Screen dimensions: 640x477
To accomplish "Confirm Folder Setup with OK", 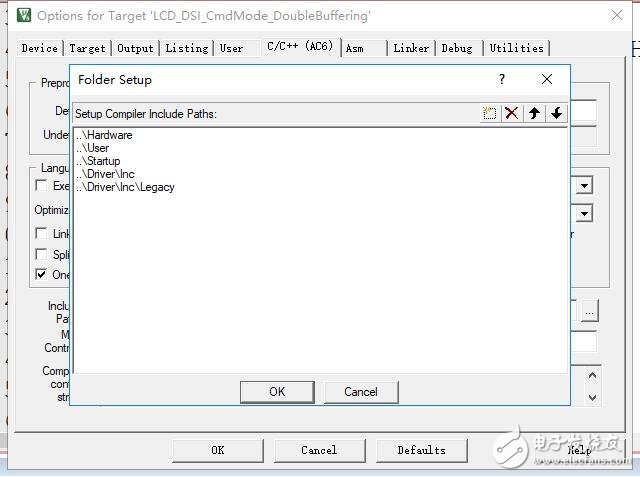I will pos(277,392).
